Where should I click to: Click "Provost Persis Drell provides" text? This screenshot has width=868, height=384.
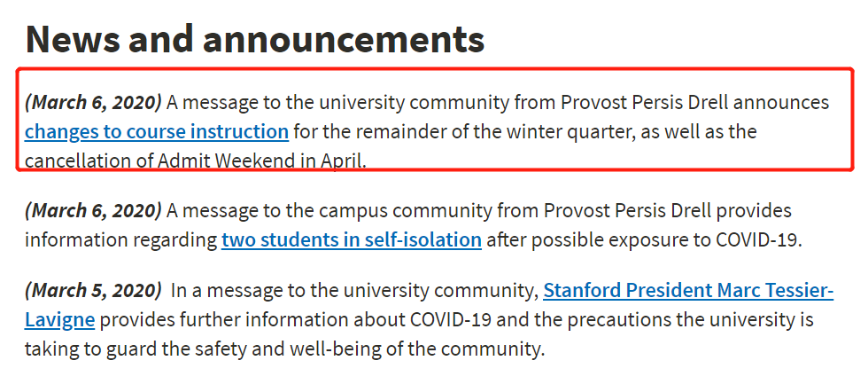pos(668,210)
